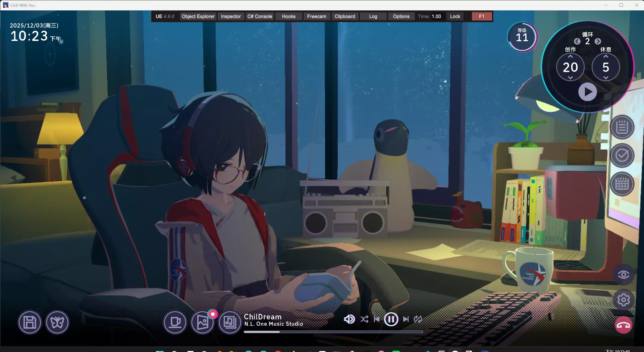Open the C# Console tab

(260, 16)
